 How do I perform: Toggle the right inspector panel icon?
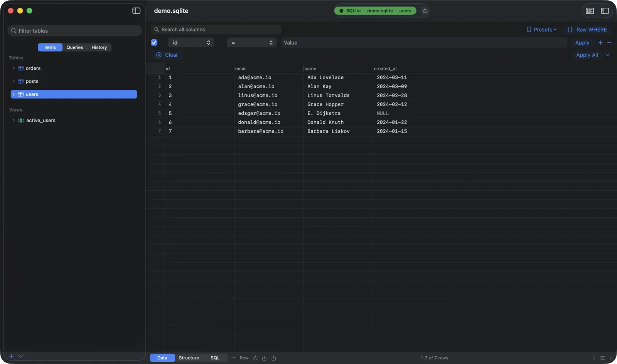(605, 11)
